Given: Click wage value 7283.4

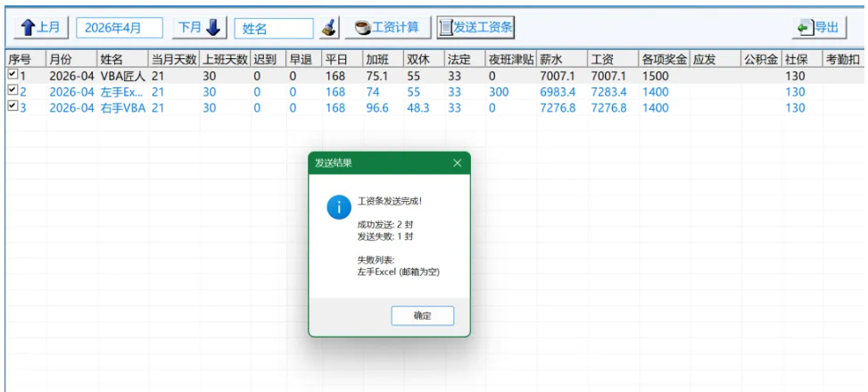Looking at the screenshot, I should coord(609,92).
